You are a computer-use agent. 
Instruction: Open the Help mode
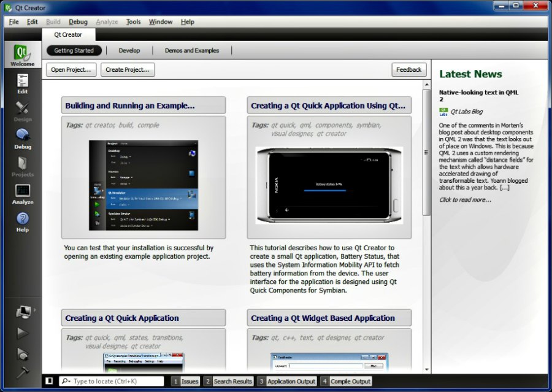(22, 222)
